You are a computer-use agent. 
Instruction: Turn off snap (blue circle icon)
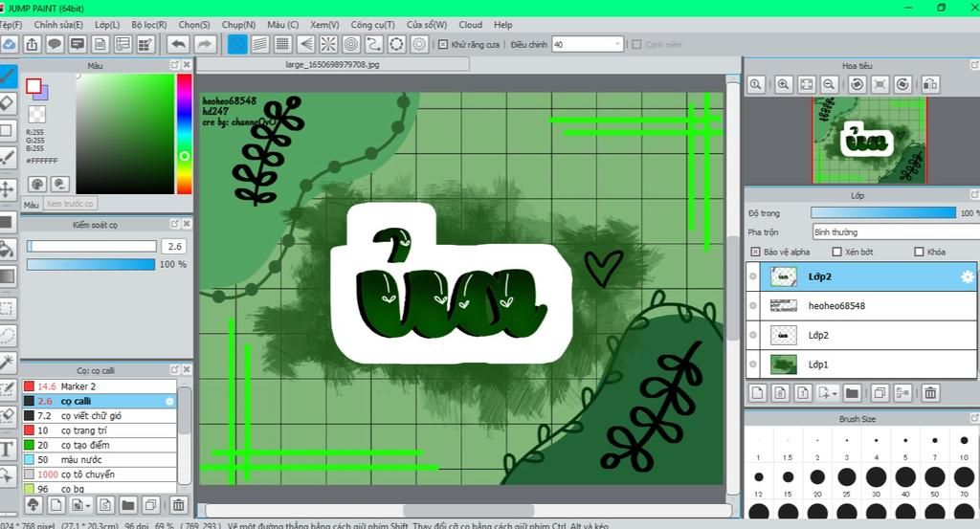pos(237,44)
